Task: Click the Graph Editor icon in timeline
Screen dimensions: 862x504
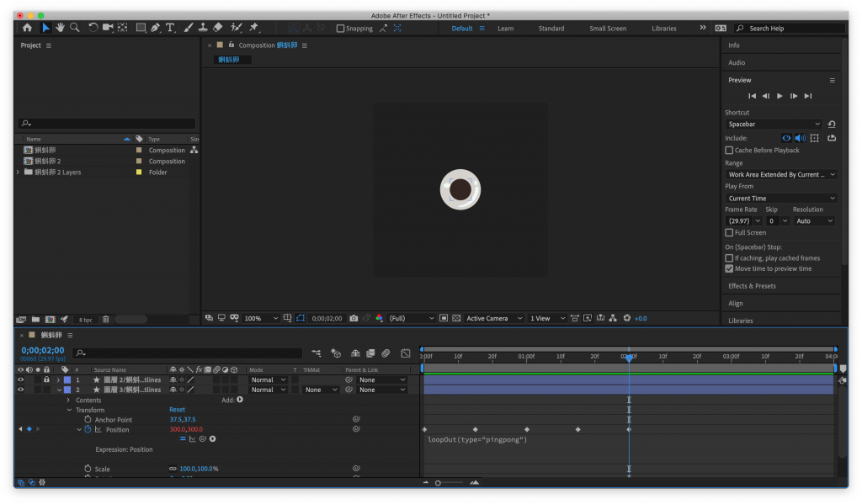Action: [x=406, y=353]
